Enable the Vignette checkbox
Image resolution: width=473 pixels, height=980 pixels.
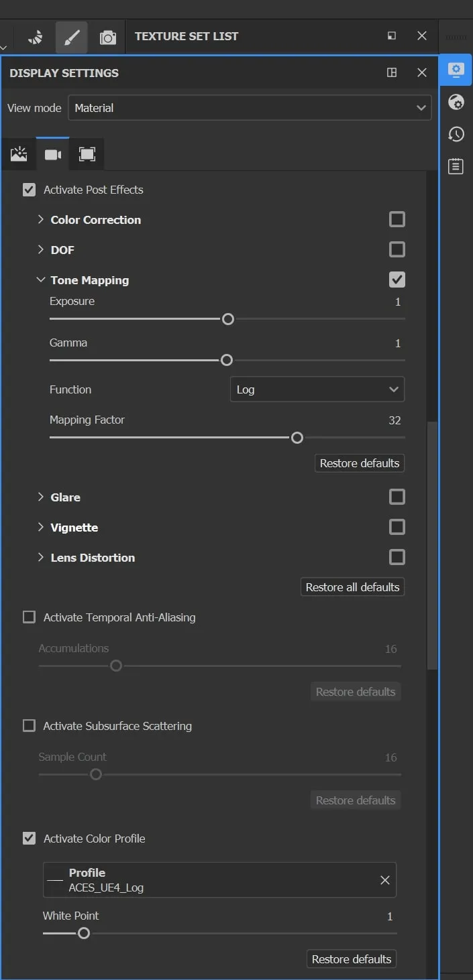click(x=397, y=527)
